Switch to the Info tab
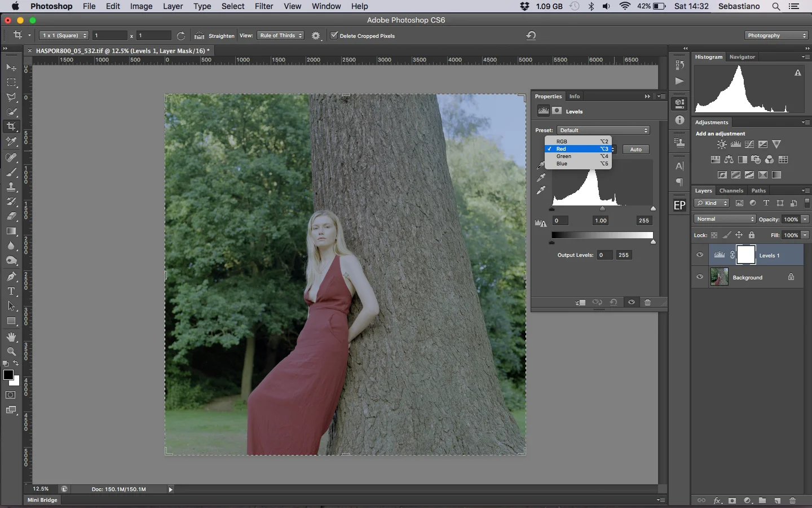The image size is (812, 508). point(575,97)
